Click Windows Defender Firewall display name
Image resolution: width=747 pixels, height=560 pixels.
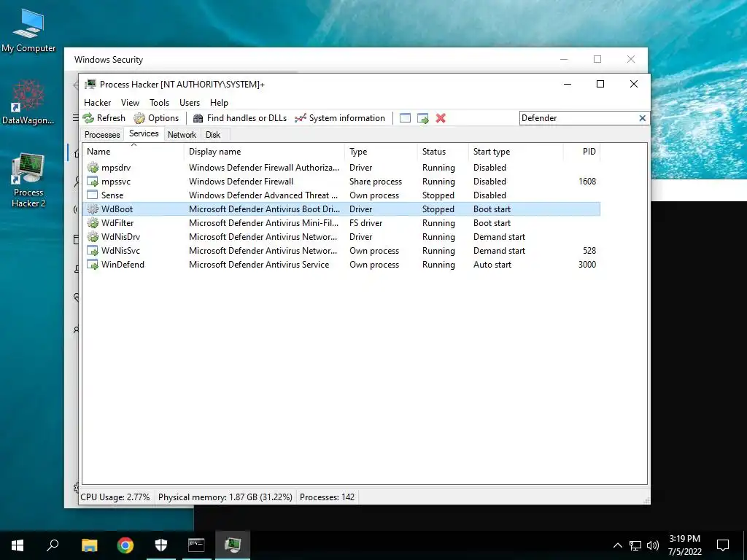pyautogui.click(x=241, y=182)
